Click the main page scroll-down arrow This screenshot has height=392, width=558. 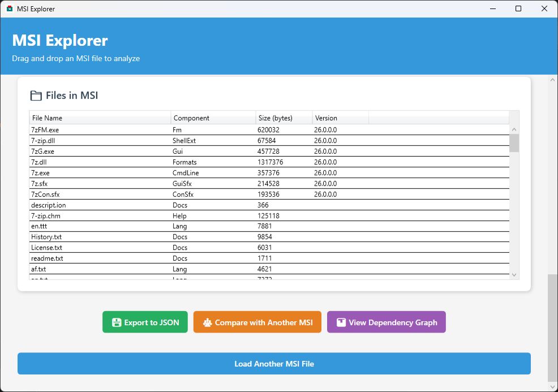point(552,387)
